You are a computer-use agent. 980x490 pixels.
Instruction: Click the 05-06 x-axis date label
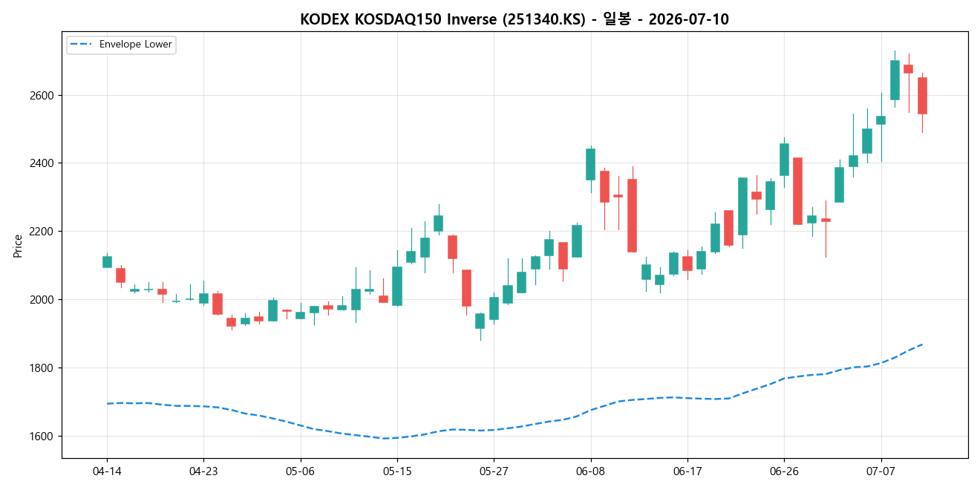pyautogui.click(x=300, y=471)
